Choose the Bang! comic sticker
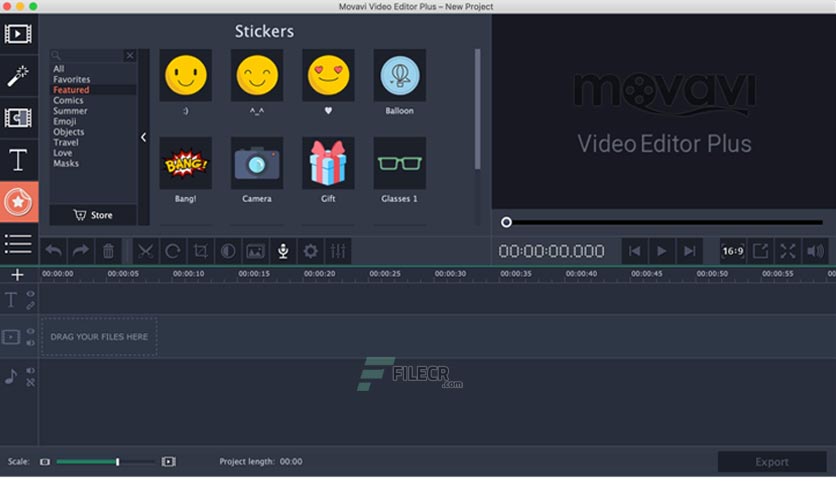Viewport: 836px width, 484px height. tap(186, 163)
